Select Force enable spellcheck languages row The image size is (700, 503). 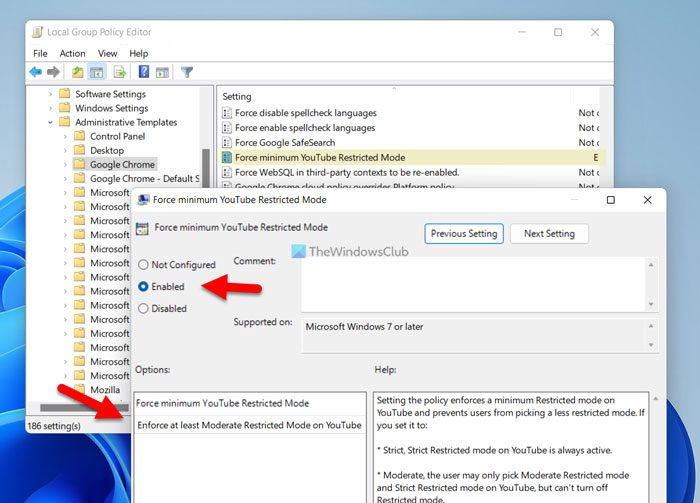point(411,128)
